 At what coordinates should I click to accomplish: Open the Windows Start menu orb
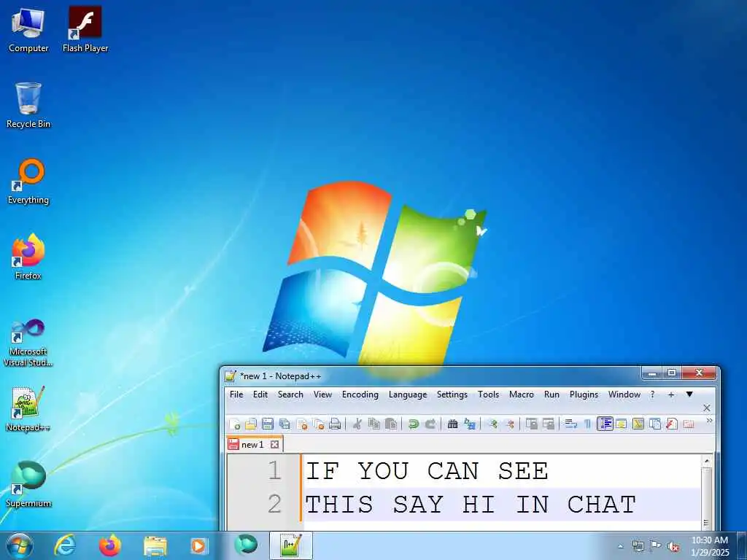pyautogui.click(x=20, y=545)
